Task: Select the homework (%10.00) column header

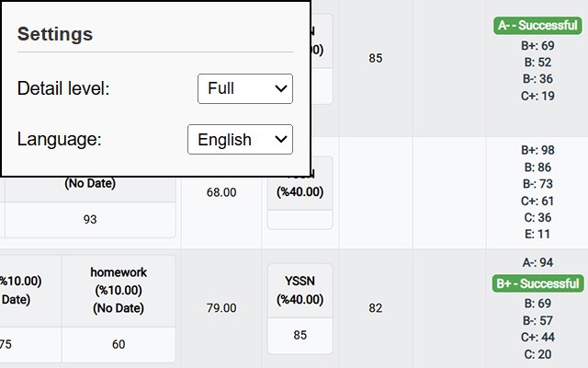Action: click(119, 291)
